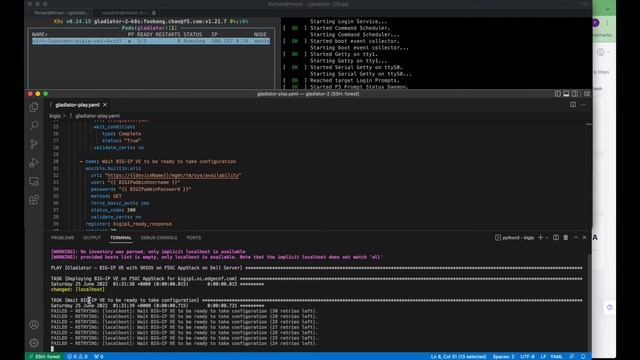Viewport: 640px width, 360px height.
Task: Click the "24 retries left" terminal line
Action: [184, 343]
